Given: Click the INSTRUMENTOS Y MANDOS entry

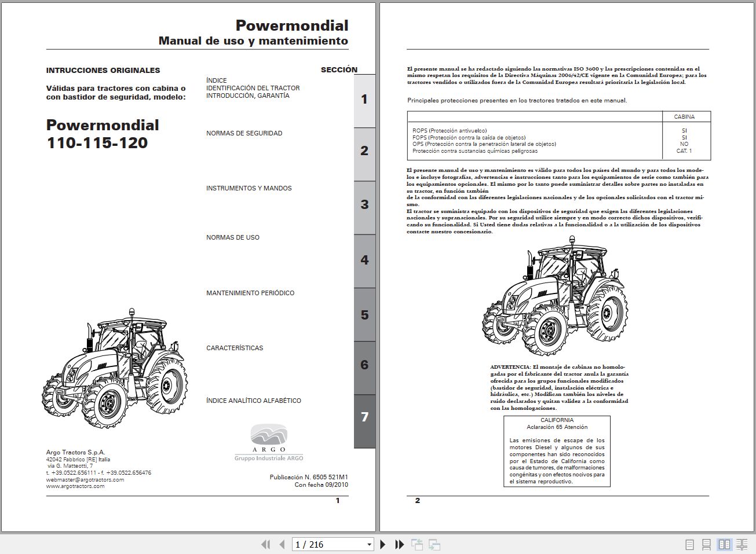Looking at the screenshot, I should coord(249,188).
